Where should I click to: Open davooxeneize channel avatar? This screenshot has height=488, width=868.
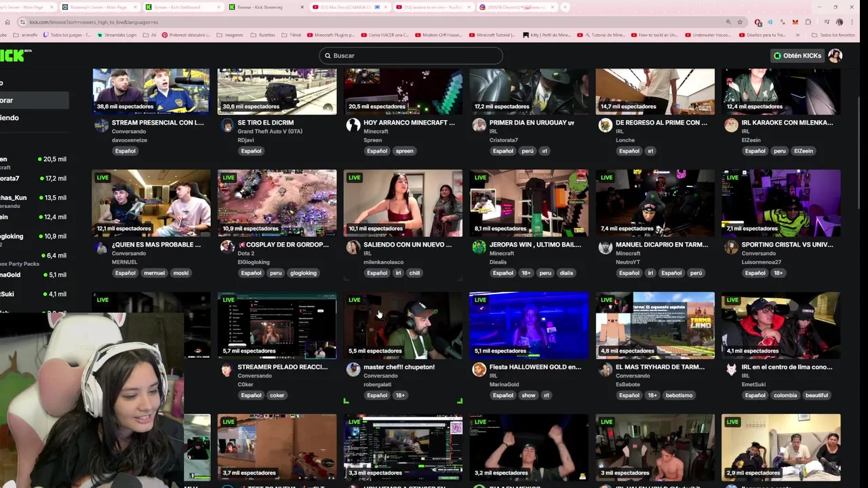click(101, 125)
